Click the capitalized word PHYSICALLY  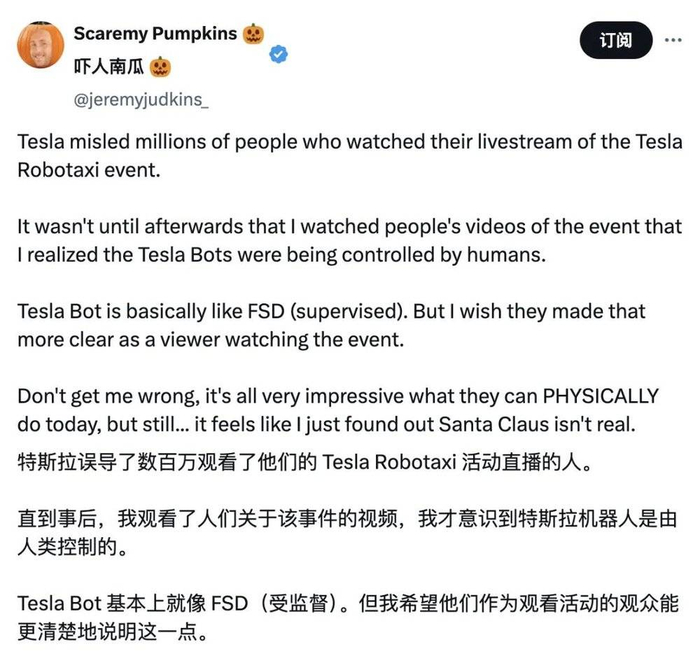point(596,396)
